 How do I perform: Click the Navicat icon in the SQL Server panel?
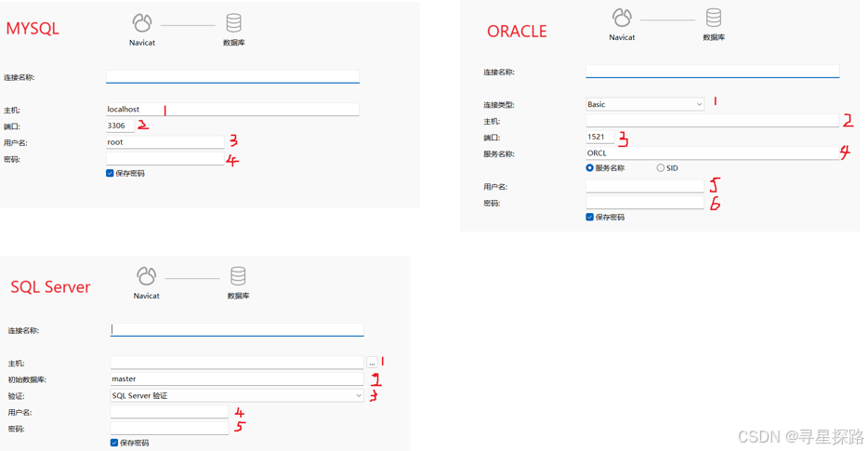tap(146, 276)
